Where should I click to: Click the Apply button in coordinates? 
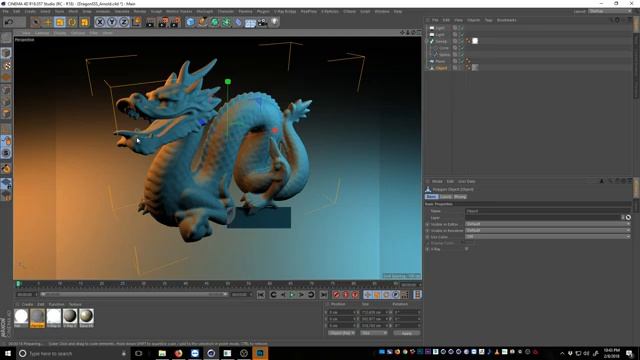coord(407,333)
